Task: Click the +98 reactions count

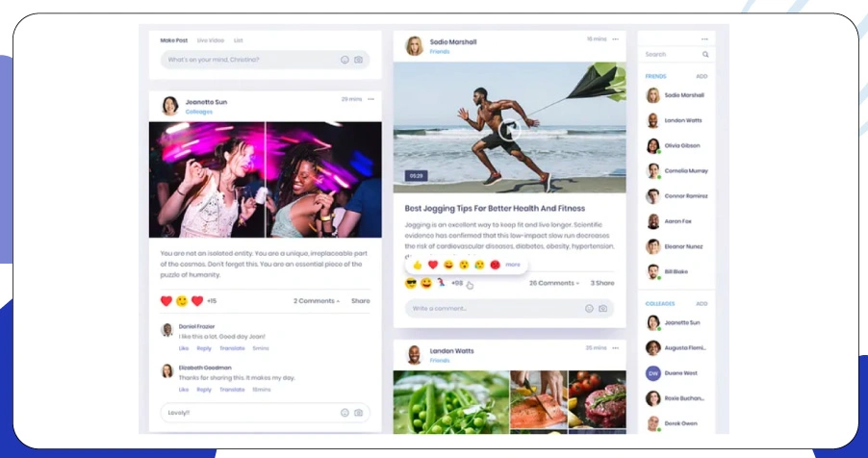Action: [457, 283]
